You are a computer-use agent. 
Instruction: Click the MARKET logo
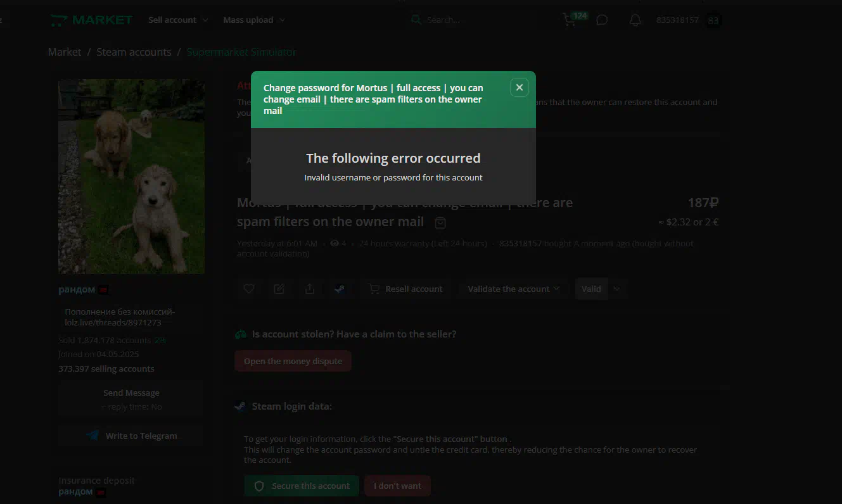(x=91, y=20)
